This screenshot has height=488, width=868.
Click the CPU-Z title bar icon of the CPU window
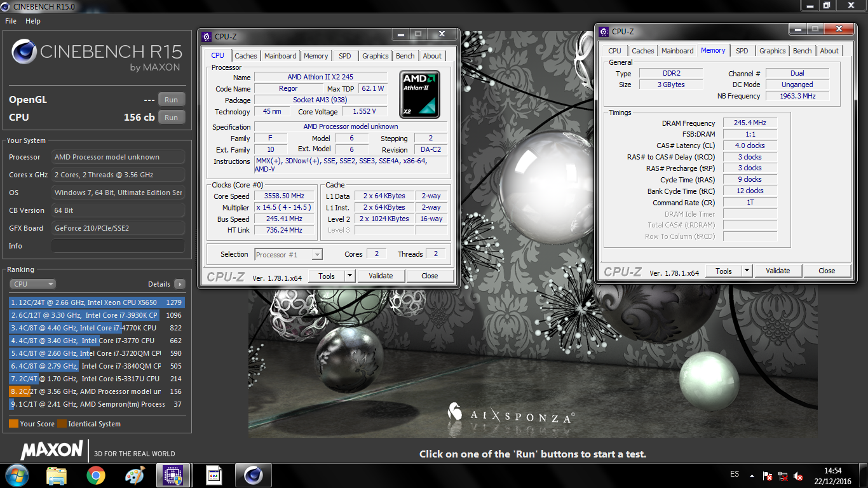tap(207, 37)
